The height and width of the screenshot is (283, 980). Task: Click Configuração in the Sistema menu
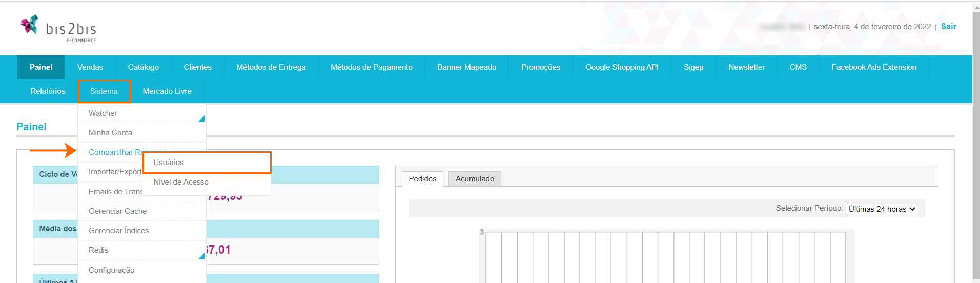pos(111,270)
